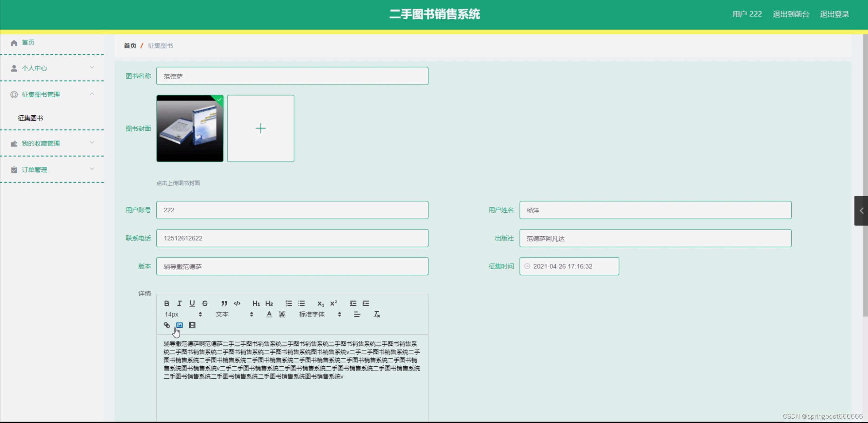Screen dimensions: 868x423
Task: Clear text formatting with Tx icon
Action: (x=377, y=314)
